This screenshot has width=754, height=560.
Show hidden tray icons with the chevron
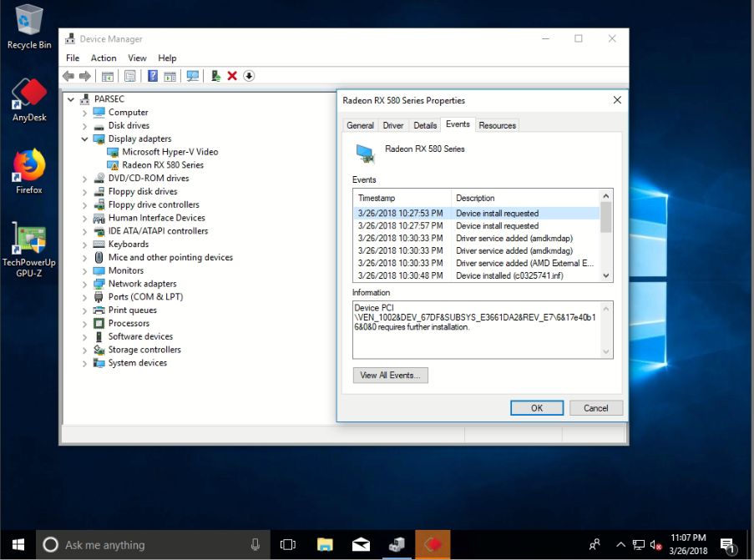(620, 545)
